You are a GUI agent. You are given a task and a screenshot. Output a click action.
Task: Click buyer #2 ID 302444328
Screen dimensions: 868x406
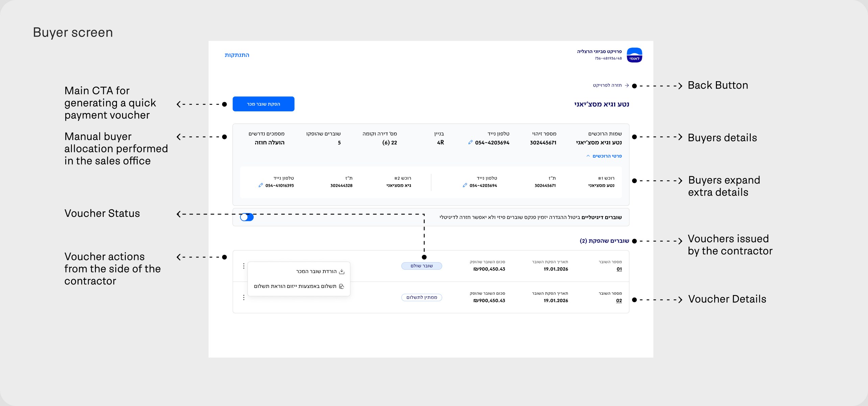point(341,185)
